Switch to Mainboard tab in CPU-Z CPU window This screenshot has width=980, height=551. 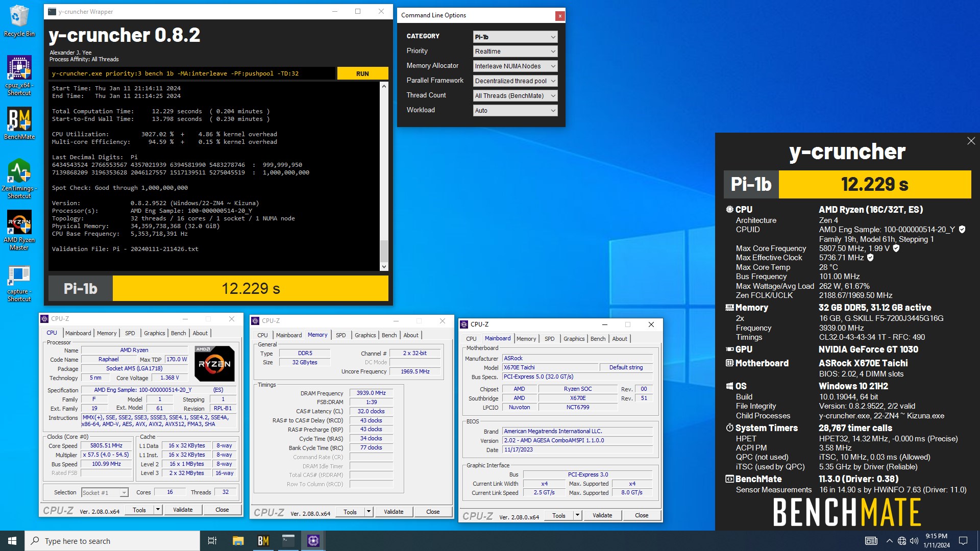click(78, 333)
